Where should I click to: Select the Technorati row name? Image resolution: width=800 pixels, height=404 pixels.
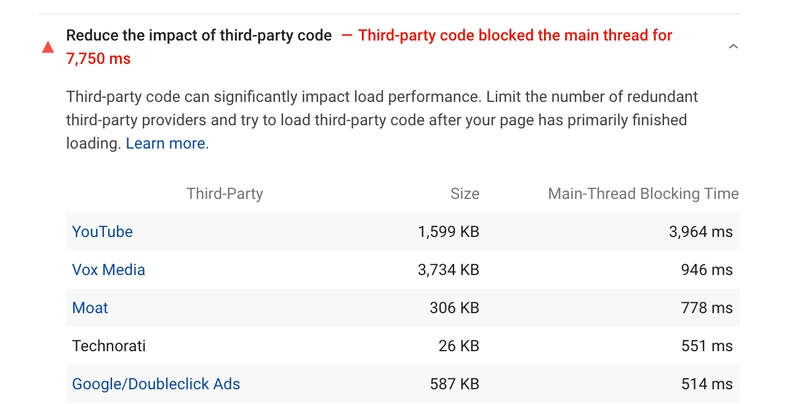[109, 346]
